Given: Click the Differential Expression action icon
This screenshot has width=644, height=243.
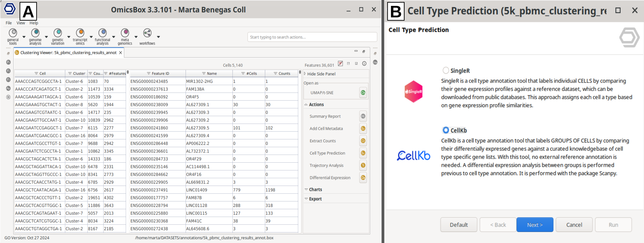Looking at the screenshot, I should coord(363,178).
